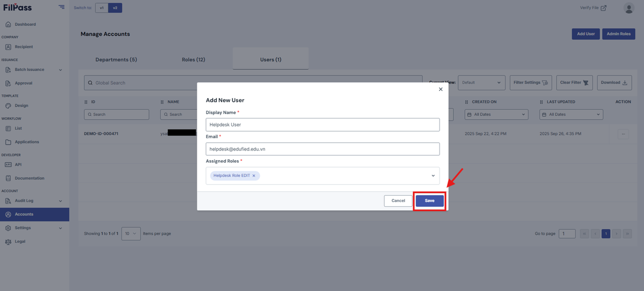Switch to v1 version
The image size is (644, 291).
tap(102, 8)
